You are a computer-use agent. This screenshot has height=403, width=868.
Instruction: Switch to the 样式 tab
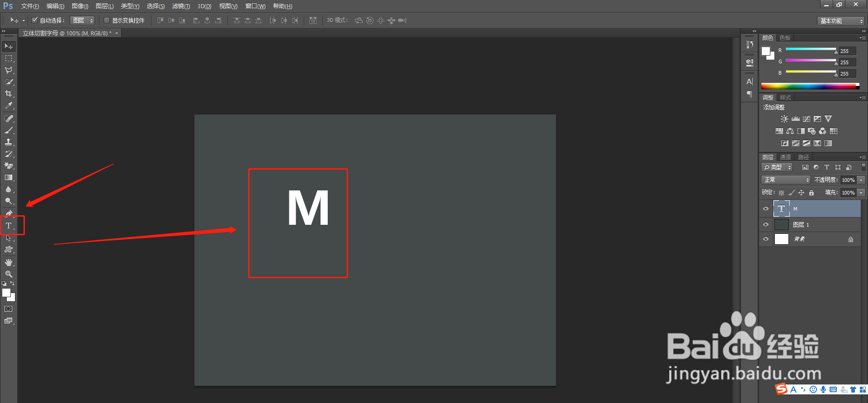[785, 98]
